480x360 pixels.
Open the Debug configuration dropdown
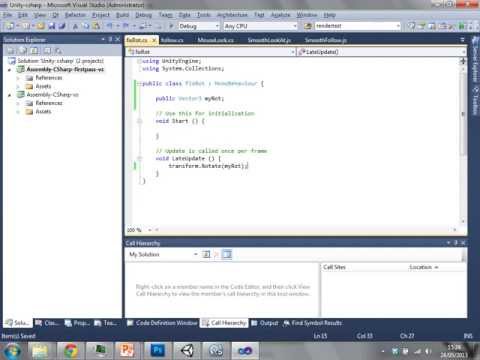pyautogui.click(x=217, y=26)
